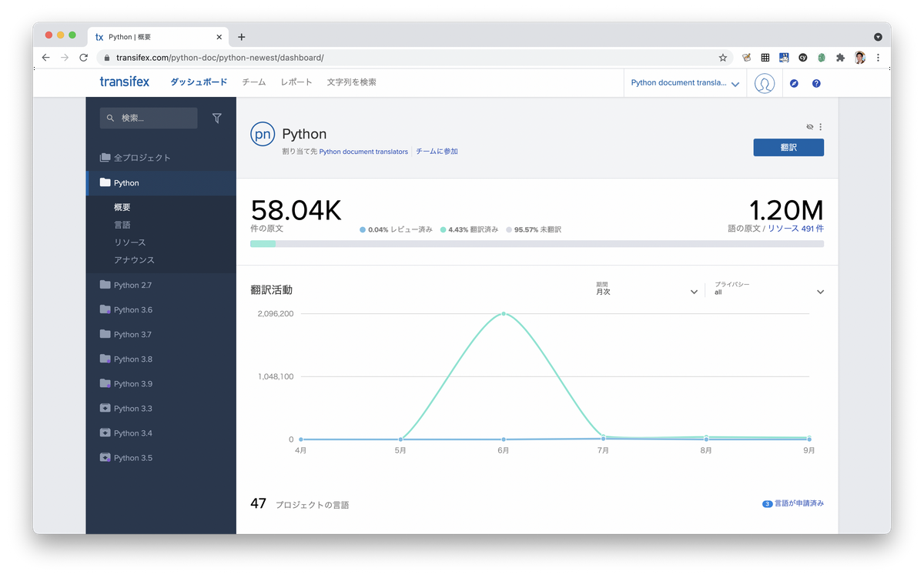The image size is (924, 578).
Task: Select the ダッシュボード tab
Action: (x=199, y=82)
